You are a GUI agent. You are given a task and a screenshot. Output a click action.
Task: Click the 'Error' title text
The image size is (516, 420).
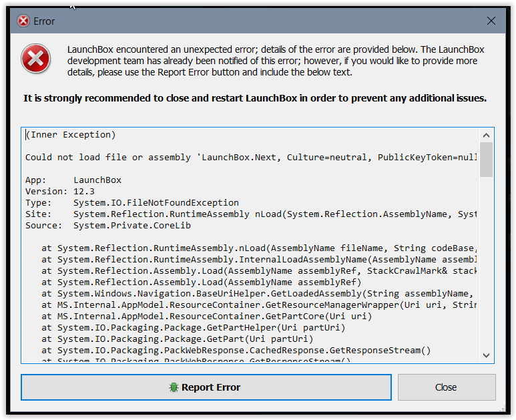(44, 21)
